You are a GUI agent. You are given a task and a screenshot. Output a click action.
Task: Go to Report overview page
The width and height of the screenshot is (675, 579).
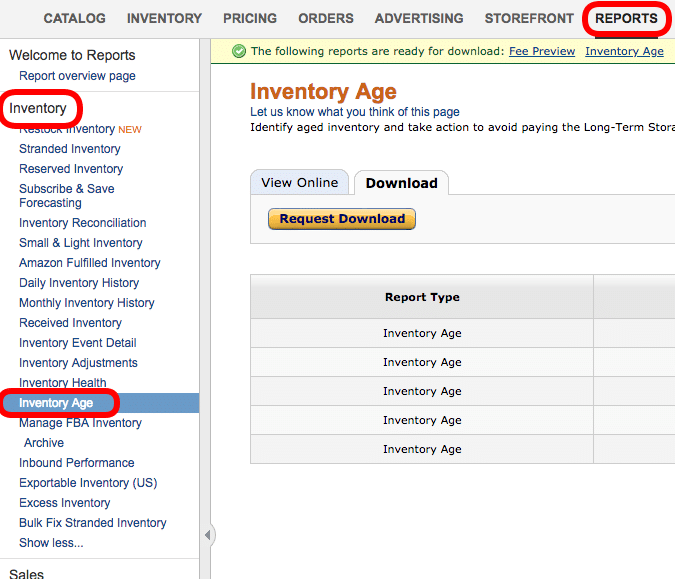(x=77, y=76)
